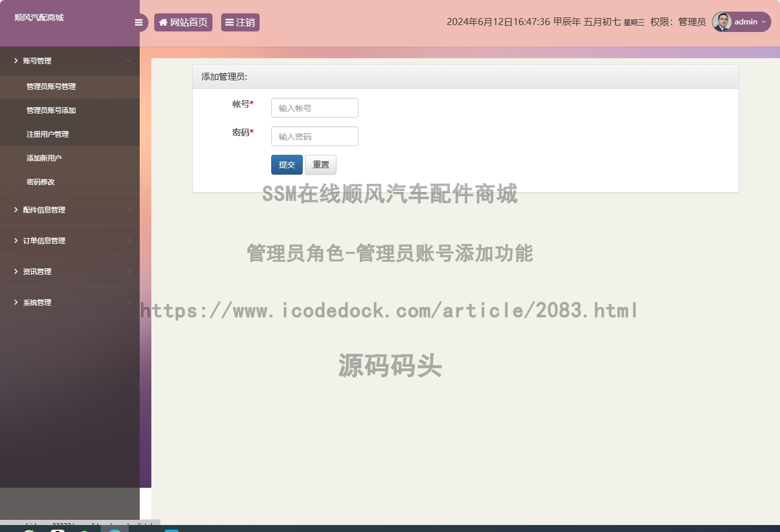Collapse the 账号管理 menu section
Screen dimensions: 780x532
pyautogui.click(x=70, y=61)
